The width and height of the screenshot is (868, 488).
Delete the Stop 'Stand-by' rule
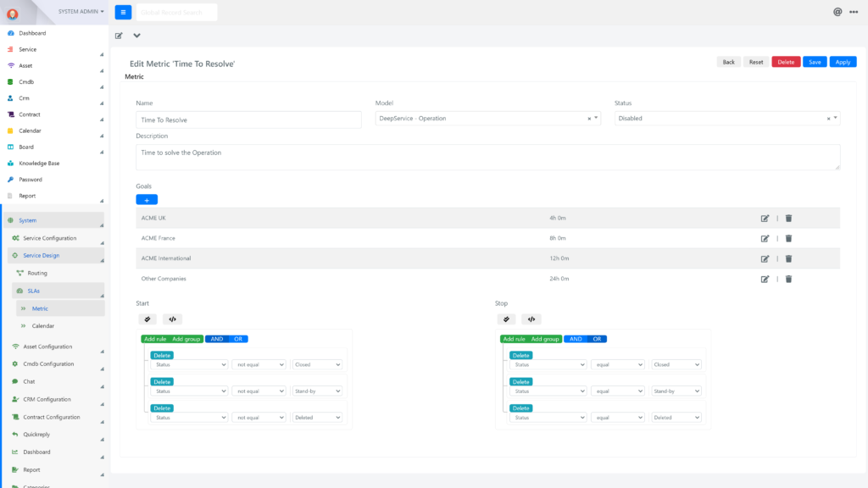(x=521, y=382)
